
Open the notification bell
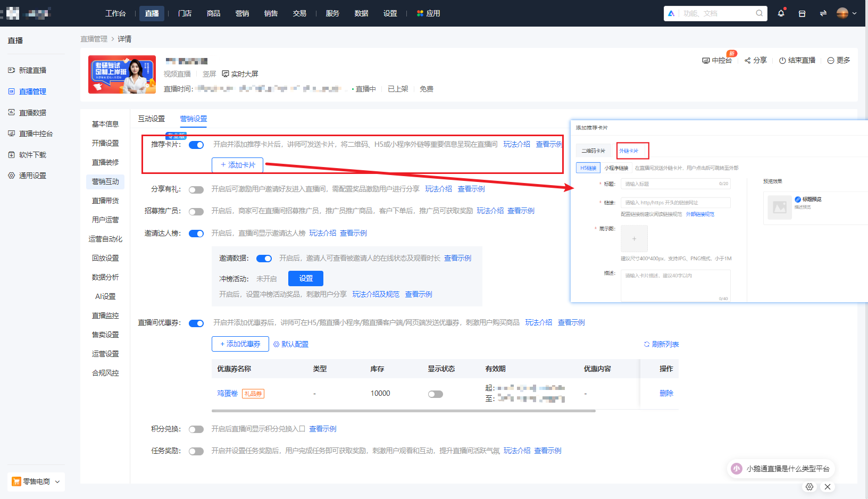pos(781,13)
